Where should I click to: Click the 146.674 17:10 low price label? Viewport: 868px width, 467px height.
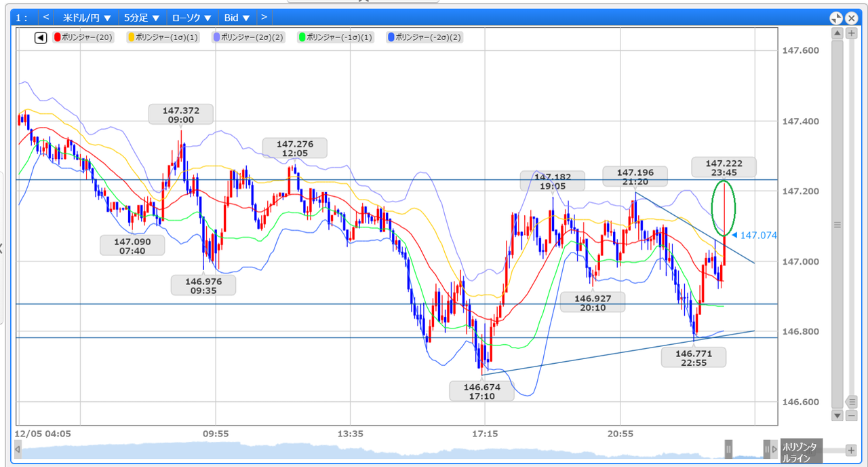[481, 391]
